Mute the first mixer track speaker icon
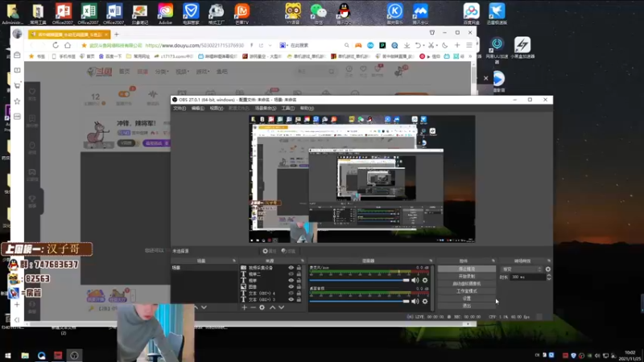This screenshot has height=362, width=644. (x=415, y=280)
